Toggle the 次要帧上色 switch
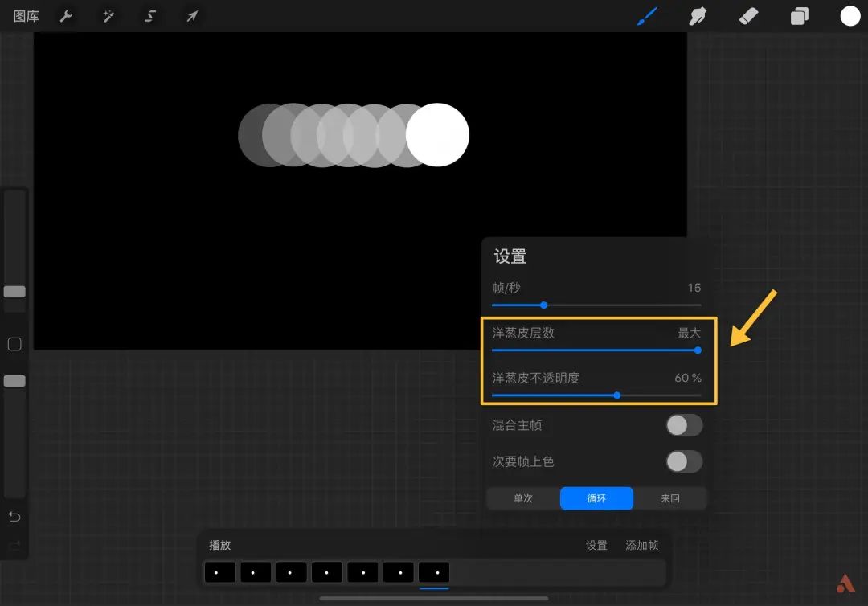Screen dimensions: 868x606 [684, 461]
